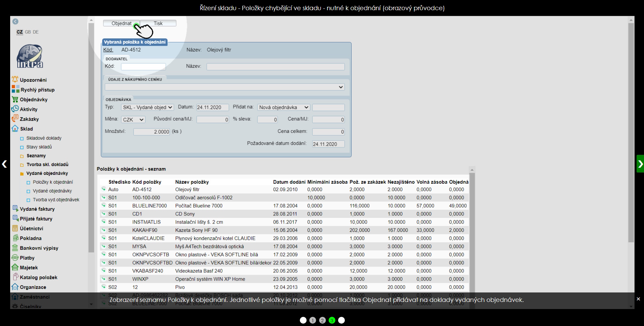Click the green arrow icon beside AD-4512 row
Screen dimensions: 644x326
pyautogui.click(x=104, y=189)
